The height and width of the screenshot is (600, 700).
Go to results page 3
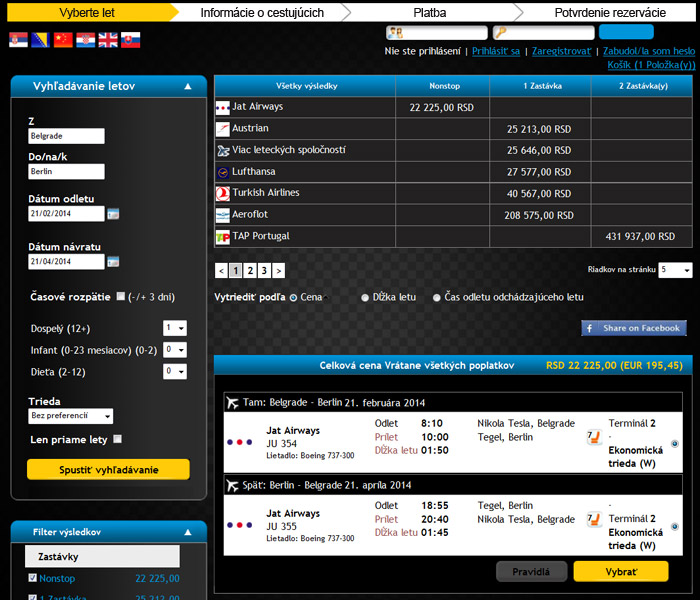click(264, 271)
